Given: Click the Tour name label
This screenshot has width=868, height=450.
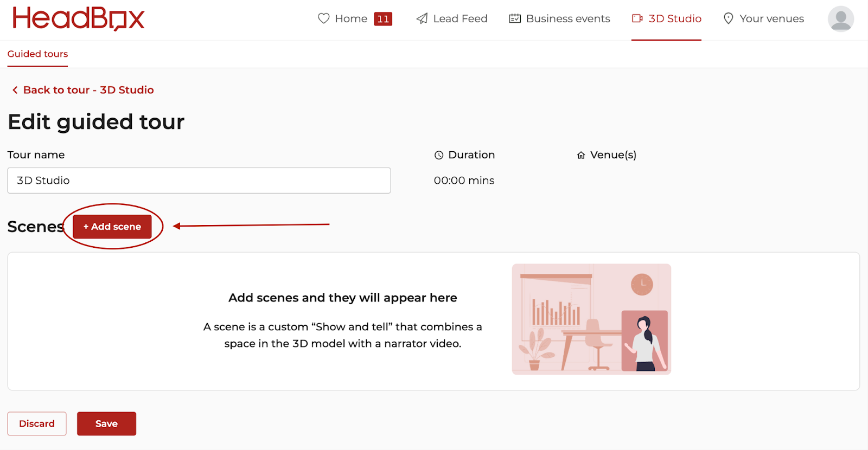Looking at the screenshot, I should tap(36, 155).
